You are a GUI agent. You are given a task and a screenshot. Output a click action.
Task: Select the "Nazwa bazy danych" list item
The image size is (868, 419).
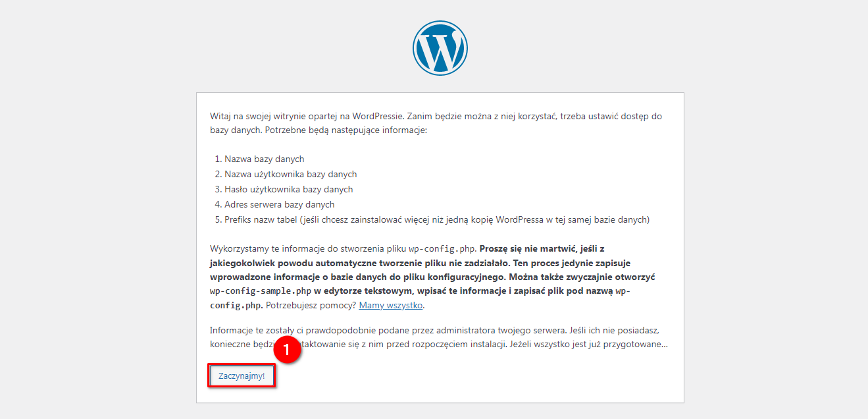click(x=265, y=159)
